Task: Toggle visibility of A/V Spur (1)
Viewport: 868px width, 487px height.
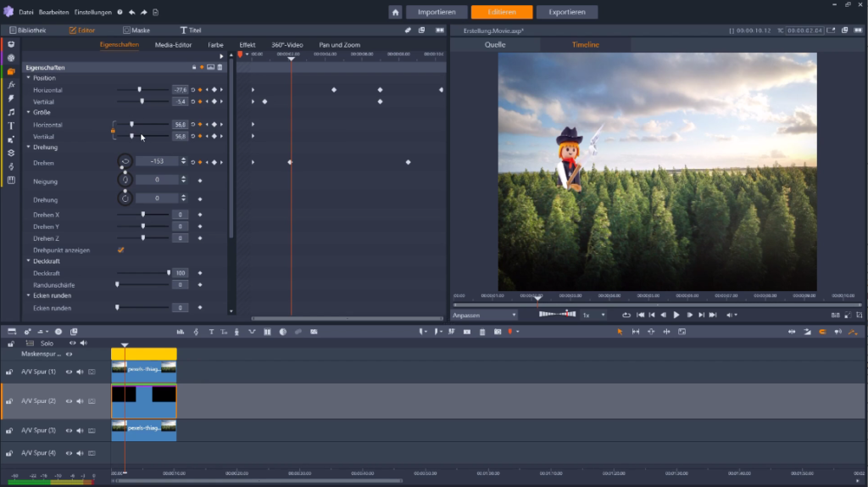Action: 70,372
